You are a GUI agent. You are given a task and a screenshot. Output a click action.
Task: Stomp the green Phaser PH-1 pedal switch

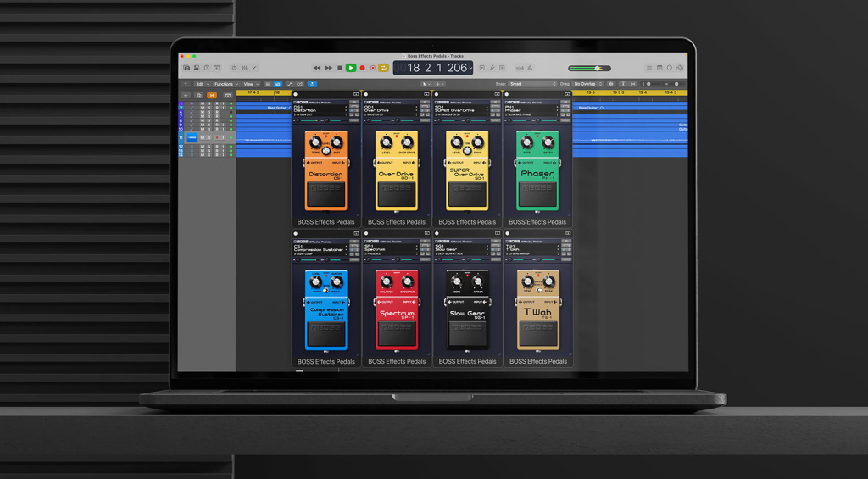(x=537, y=195)
